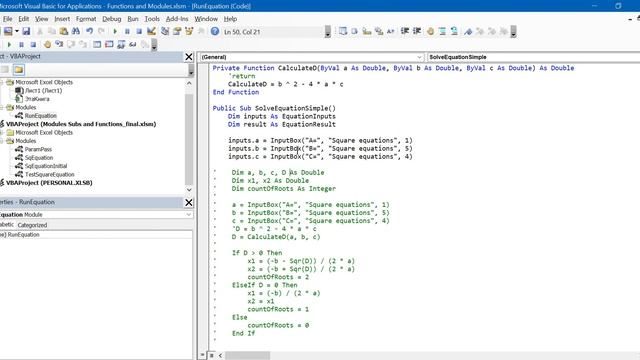Click the Indent icon on the Edit toolbar

click(x=405, y=31)
